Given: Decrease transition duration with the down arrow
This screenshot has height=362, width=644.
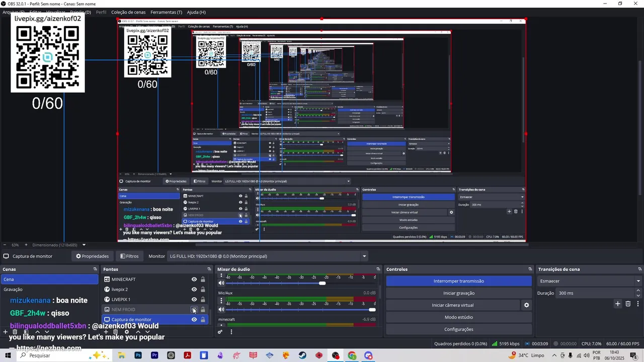Looking at the screenshot, I should click(x=638, y=296).
